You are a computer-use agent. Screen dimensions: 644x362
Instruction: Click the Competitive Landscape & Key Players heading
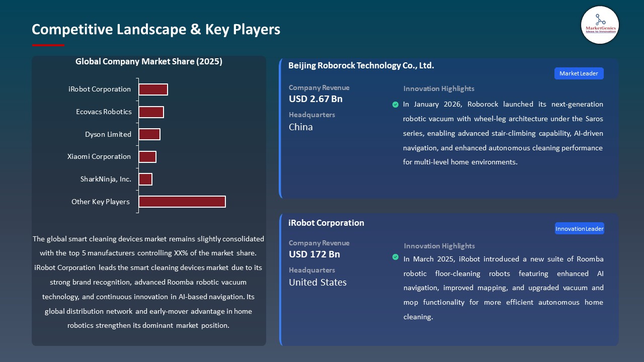click(156, 29)
